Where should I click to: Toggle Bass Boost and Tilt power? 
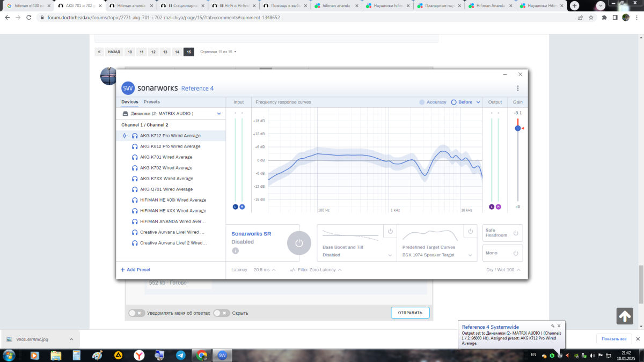(x=390, y=232)
